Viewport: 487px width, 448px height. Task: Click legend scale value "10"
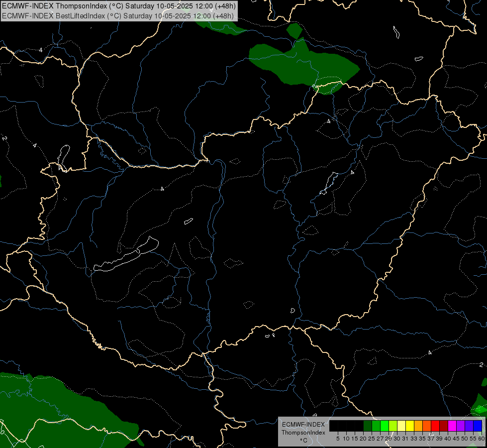pyautogui.click(x=346, y=439)
